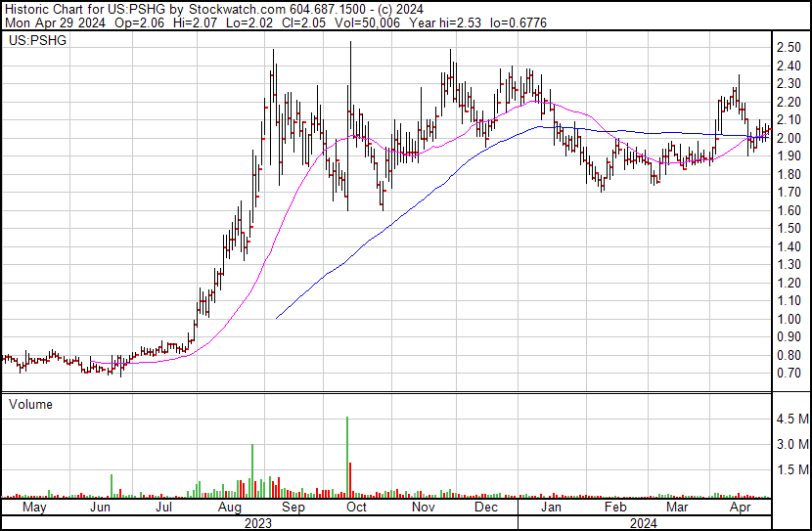Click the 2024 year label
This screenshot has height=531, width=812.
pos(643,523)
